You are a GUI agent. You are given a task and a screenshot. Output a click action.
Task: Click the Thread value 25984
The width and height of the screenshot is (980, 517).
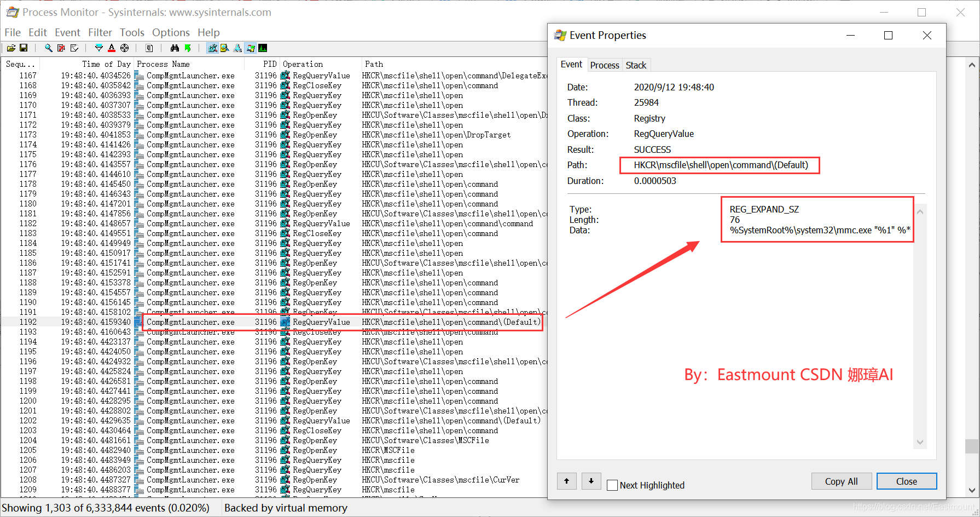(x=646, y=102)
